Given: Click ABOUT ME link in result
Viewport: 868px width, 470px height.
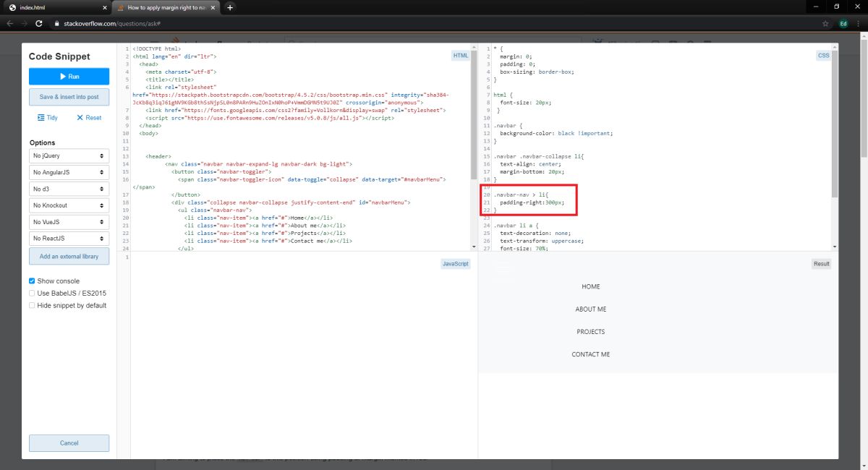Looking at the screenshot, I should (x=591, y=309).
